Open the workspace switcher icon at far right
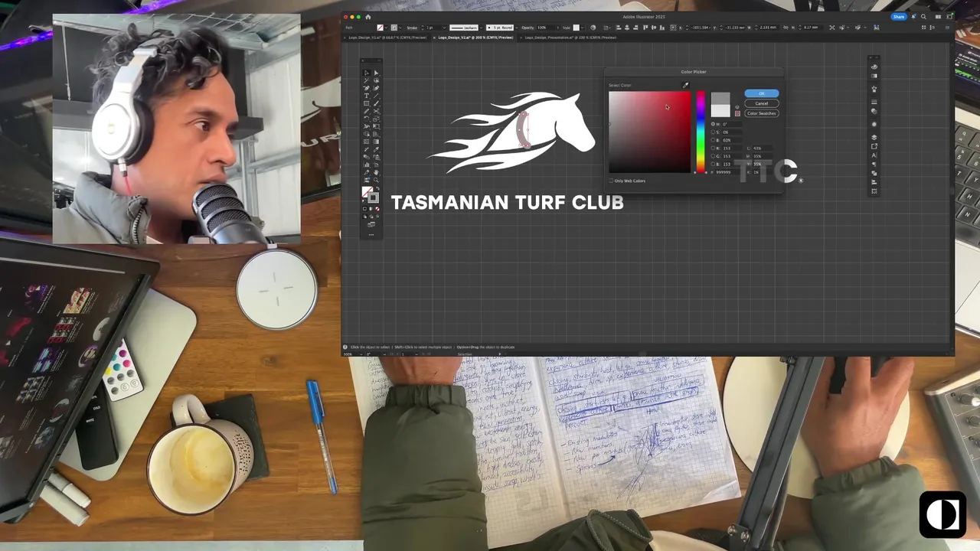Viewport: 980px width, 551px height. 948,17
